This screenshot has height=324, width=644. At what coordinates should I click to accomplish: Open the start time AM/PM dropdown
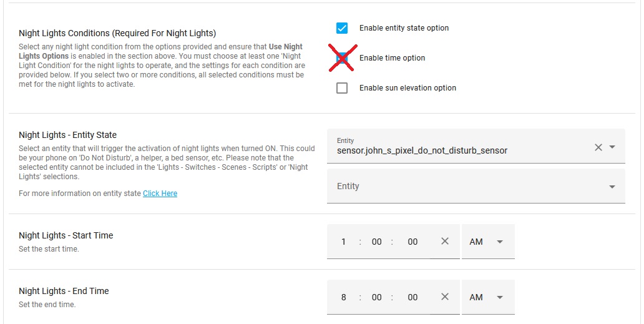coord(488,242)
